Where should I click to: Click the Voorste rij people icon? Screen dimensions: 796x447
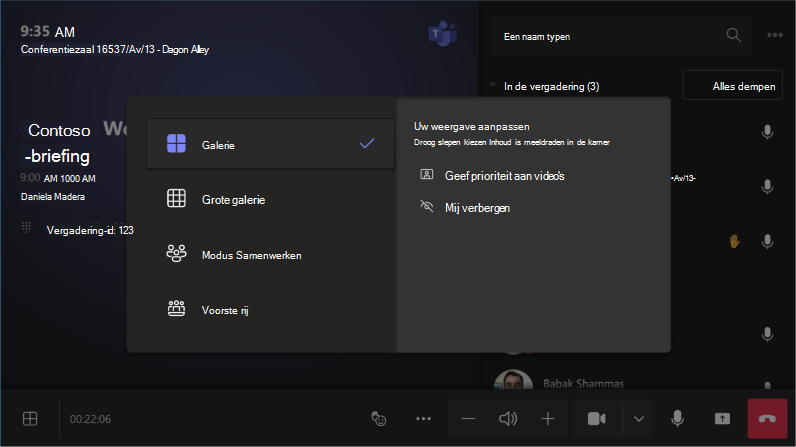[x=176, y=308]
